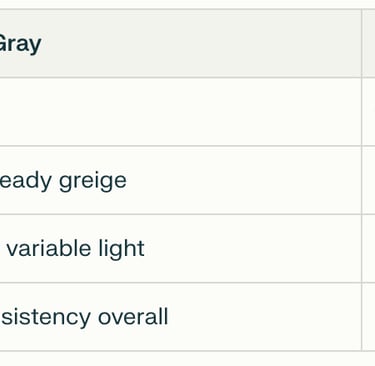Click blank space right of "variable light" text
This screenshot has width=375, height=366.
pyautogui.click(x=253, y=248)
